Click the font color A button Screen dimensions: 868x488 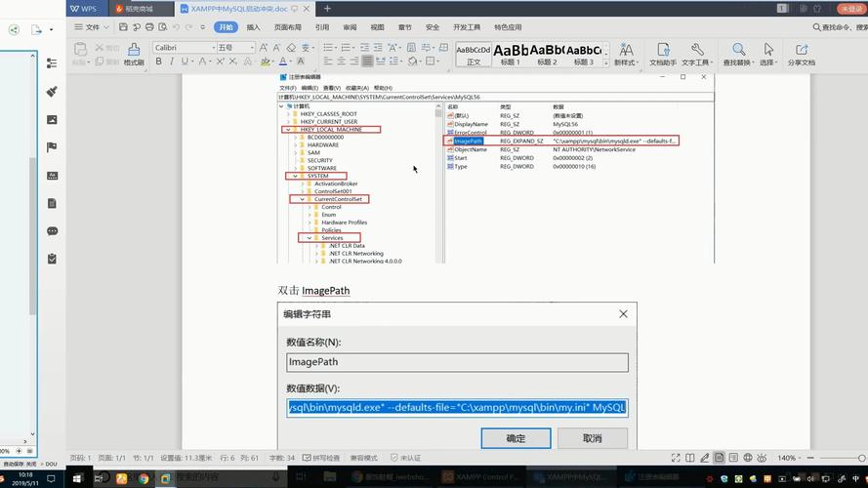tap(282, 61)
